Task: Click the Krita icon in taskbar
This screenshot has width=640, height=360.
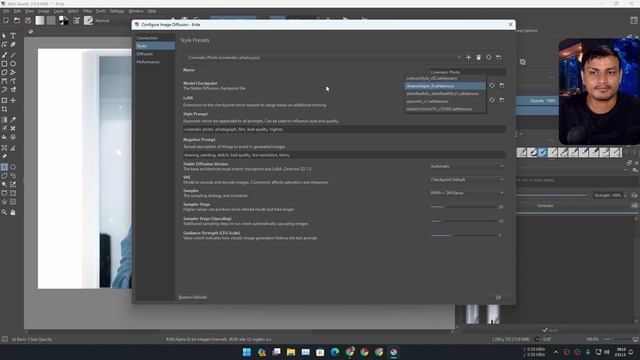Action: pos(393,352)
